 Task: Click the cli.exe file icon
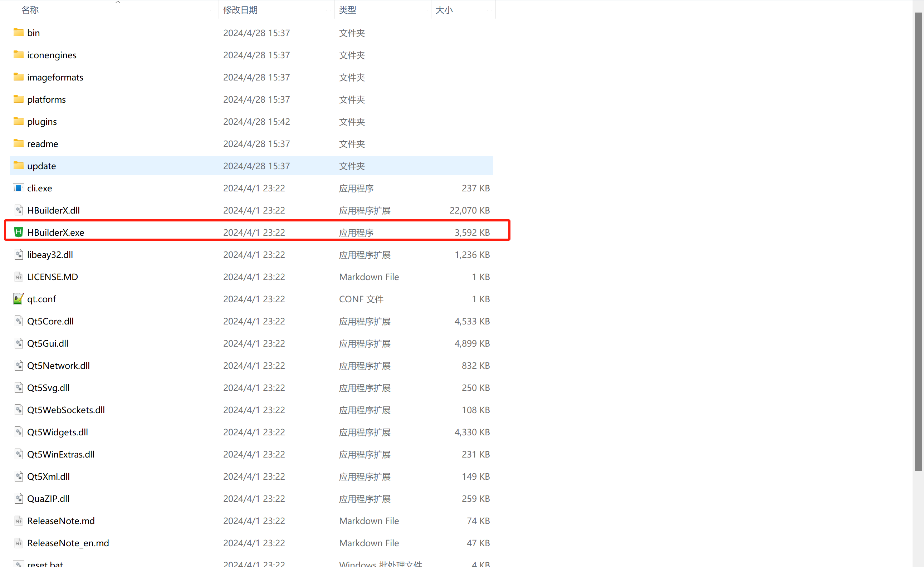click(18, 188)
